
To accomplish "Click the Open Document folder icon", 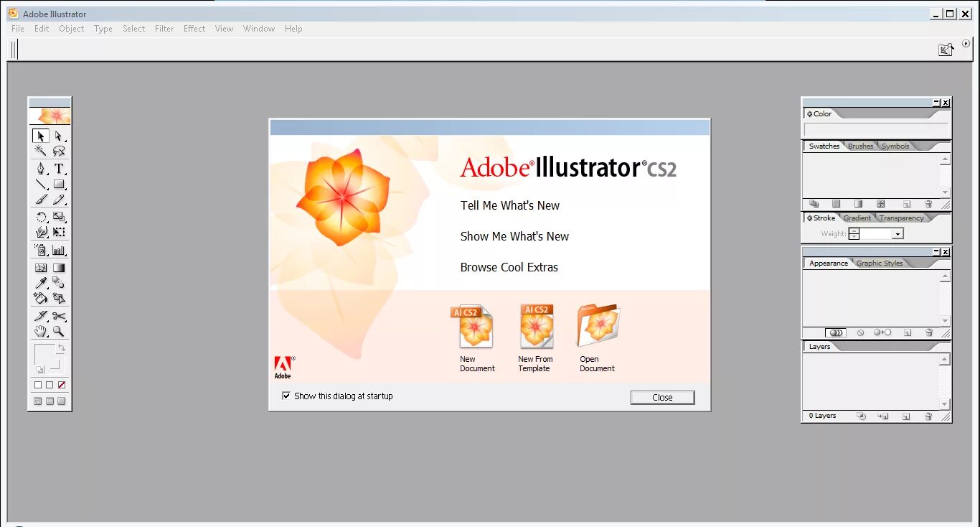I will click(598, 325).
